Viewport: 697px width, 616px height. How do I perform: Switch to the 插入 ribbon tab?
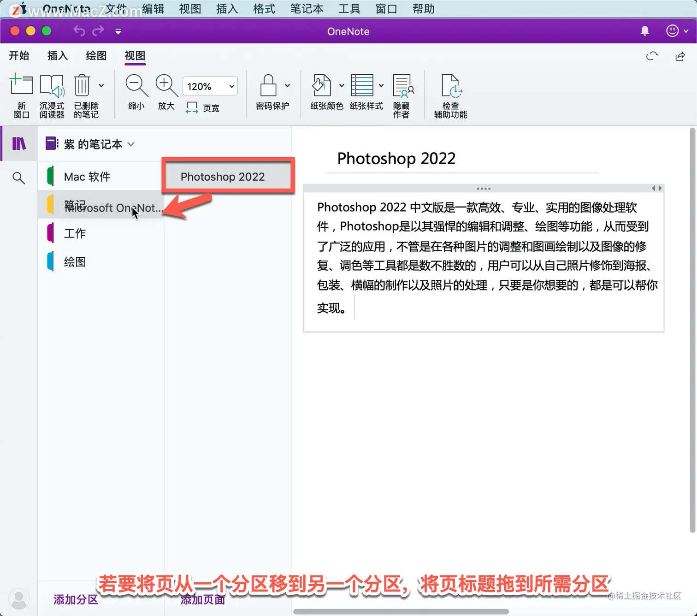pyautogui.click(x=58, y=56)
